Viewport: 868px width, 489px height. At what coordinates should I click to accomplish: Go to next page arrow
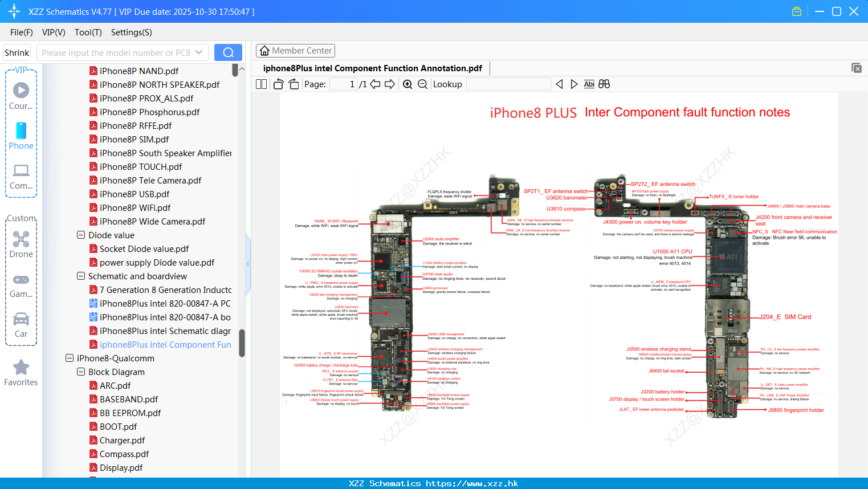[390, 84]
